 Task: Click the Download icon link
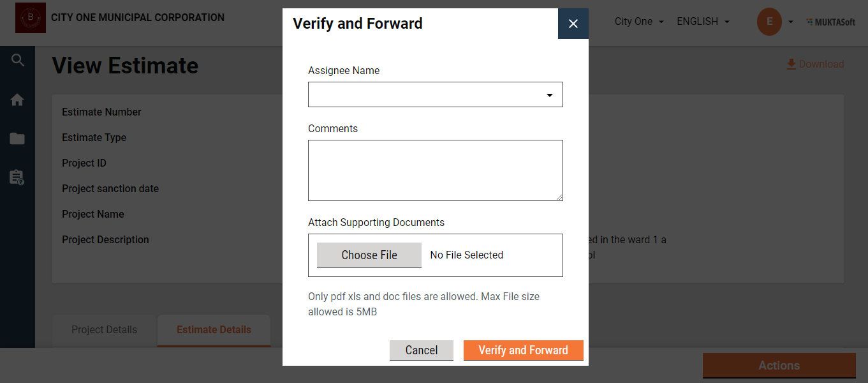(x=814, y=64)
